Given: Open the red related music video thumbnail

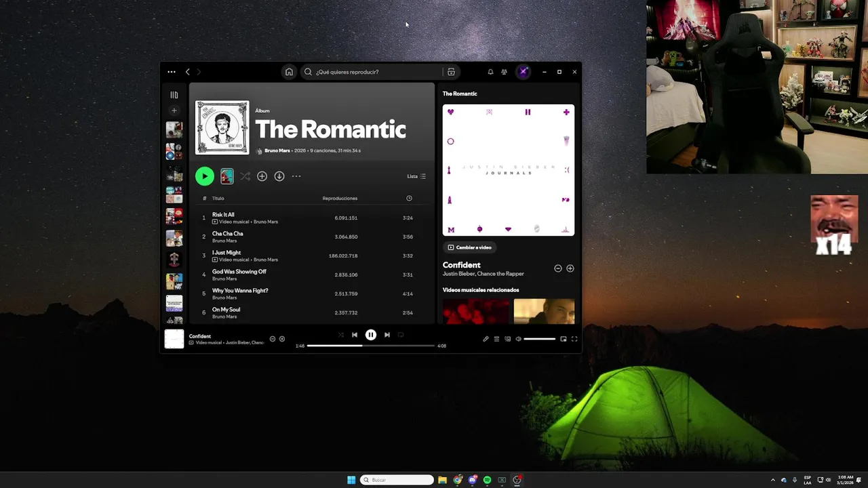Looking at the screenshot, I should pyautogui.click(x=476, y=311).
